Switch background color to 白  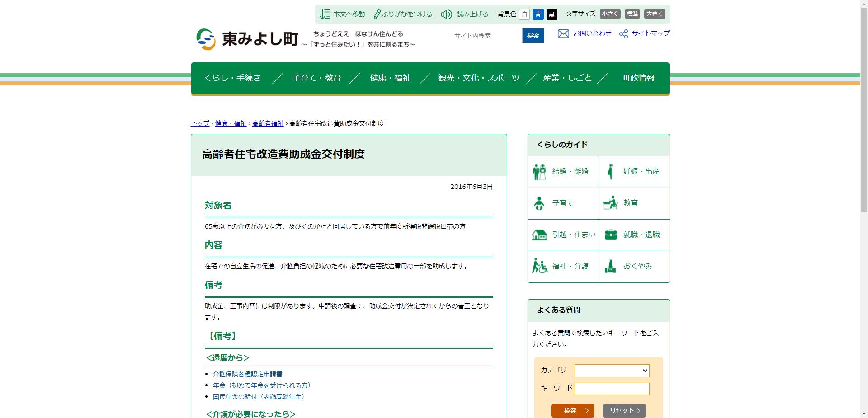pos(524,14)
